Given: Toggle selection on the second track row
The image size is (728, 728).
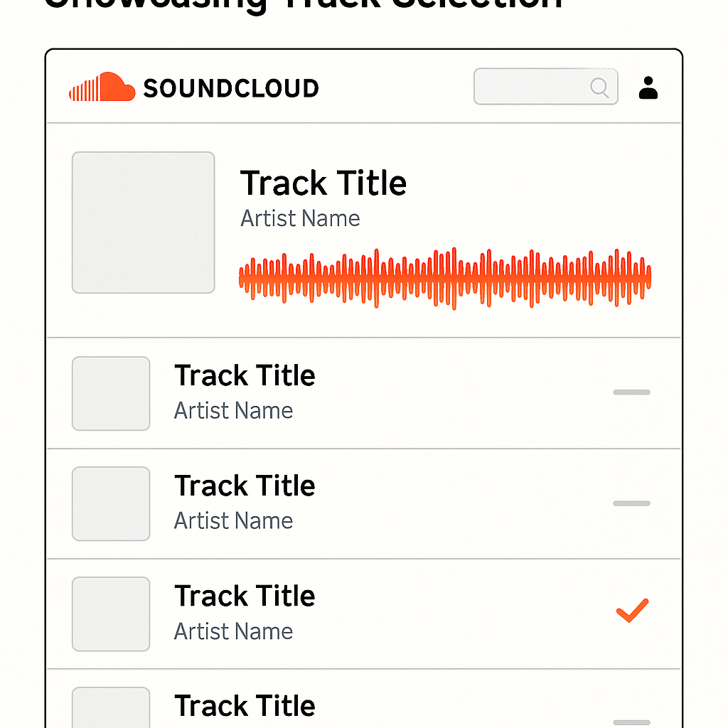Looking at the screenshot, I should coord(631,392).
